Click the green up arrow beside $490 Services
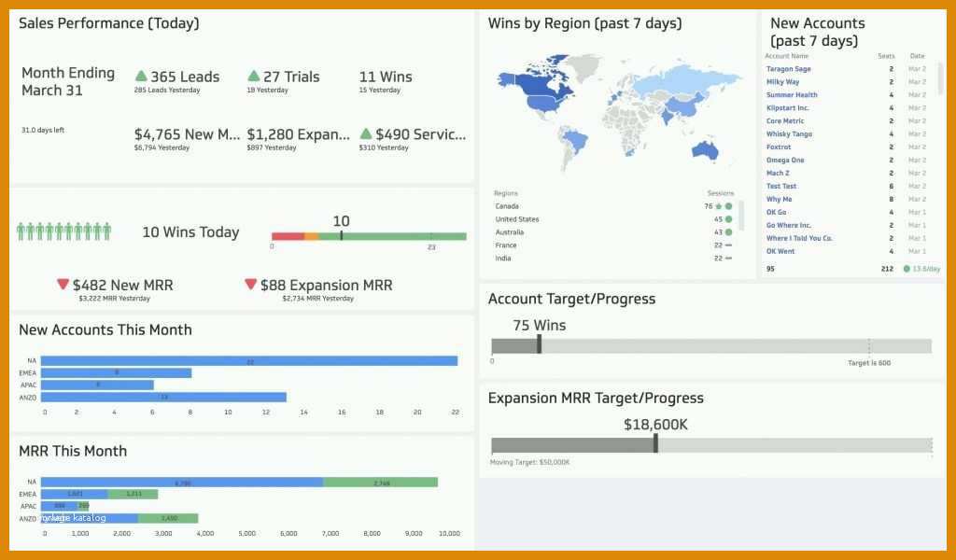Screen dimensions: 956x560 point(366,133)
